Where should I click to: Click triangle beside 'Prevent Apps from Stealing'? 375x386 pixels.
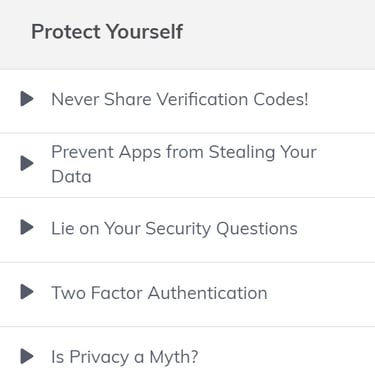pos(27,163)
